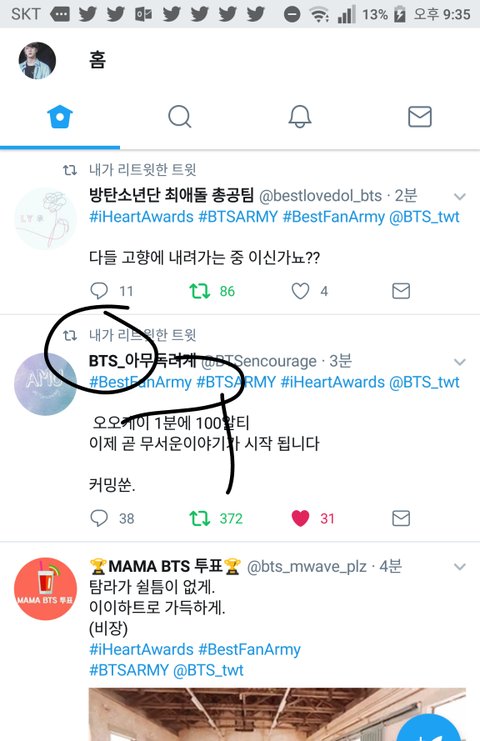The image size is (480, 741).
Task: Expand options chevron for BTSencourage tweet
Action: (x=460, y=362)
